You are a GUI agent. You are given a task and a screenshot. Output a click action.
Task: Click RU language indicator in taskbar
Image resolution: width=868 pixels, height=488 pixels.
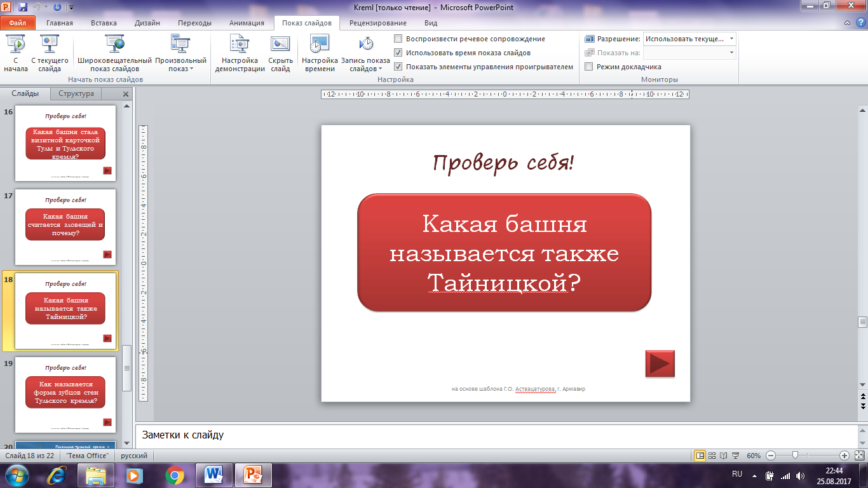click(737, 475)
